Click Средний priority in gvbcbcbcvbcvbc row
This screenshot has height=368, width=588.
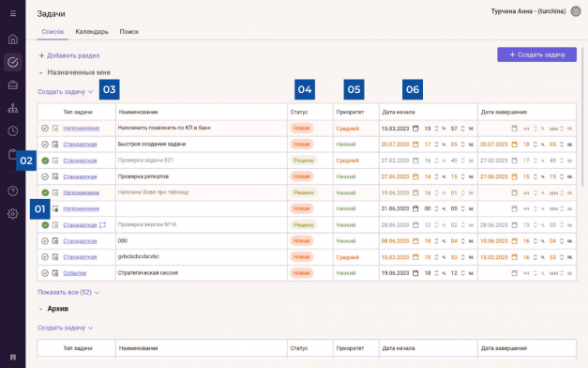348,257
